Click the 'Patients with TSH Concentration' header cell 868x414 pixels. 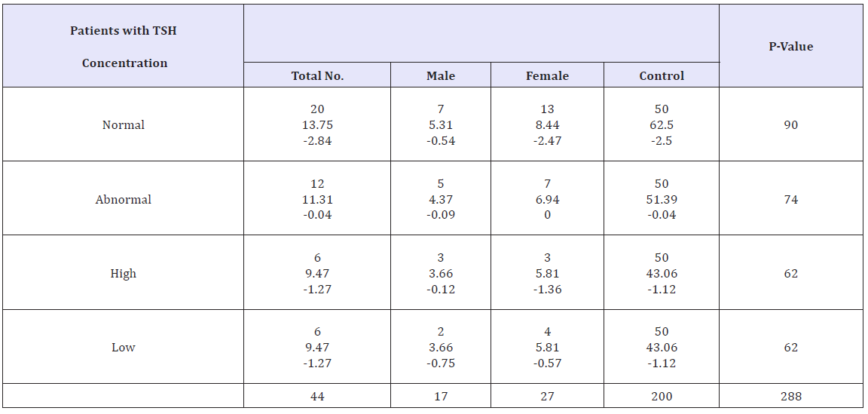point(124,47)
